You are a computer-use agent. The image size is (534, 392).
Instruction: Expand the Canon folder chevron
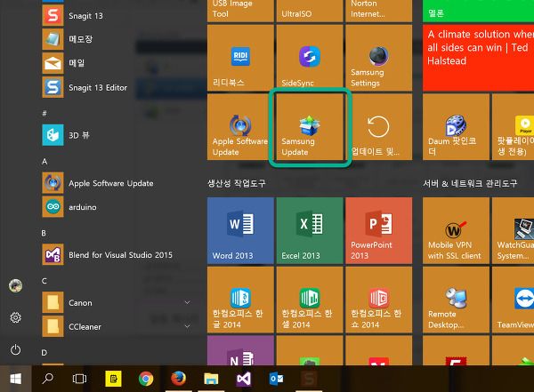tap(187, 302)
